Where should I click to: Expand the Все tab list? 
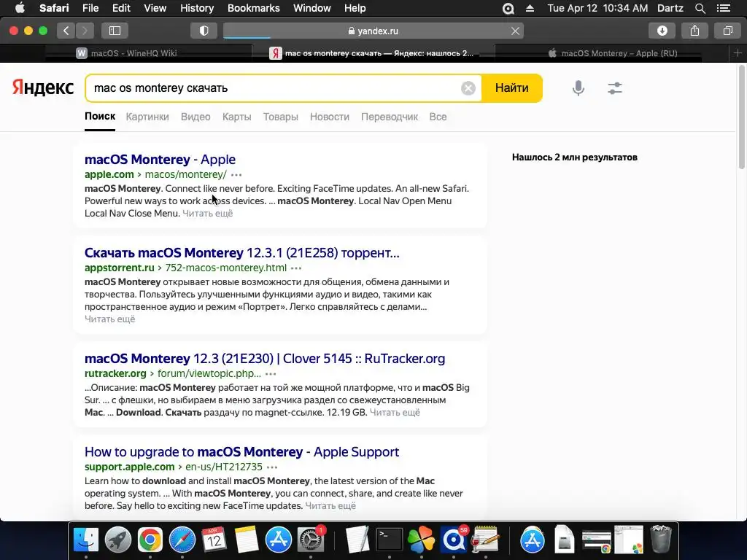(x=438, y=117)
